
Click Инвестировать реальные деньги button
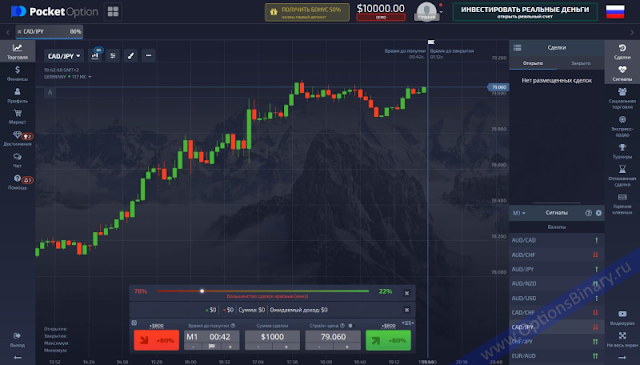coord(525,11)
